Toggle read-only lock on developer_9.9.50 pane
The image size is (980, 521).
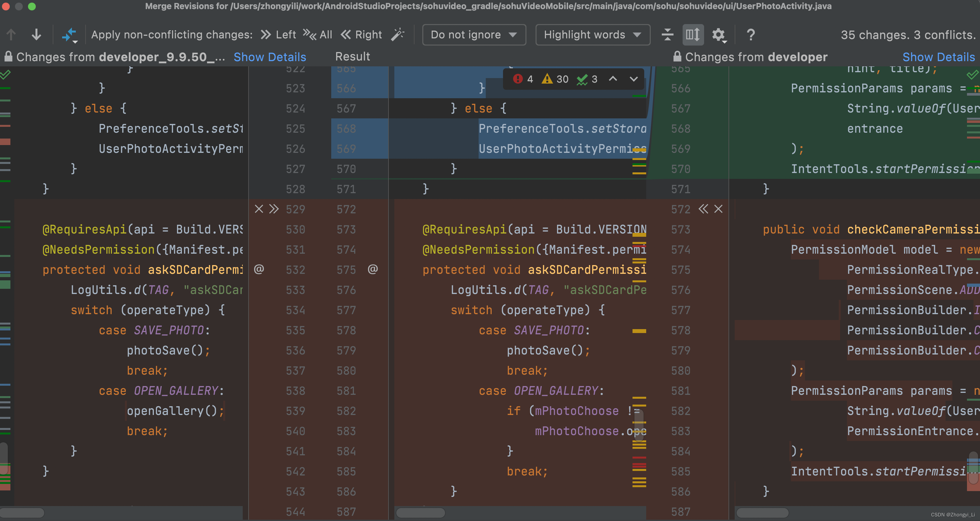(x=8, y=57)
